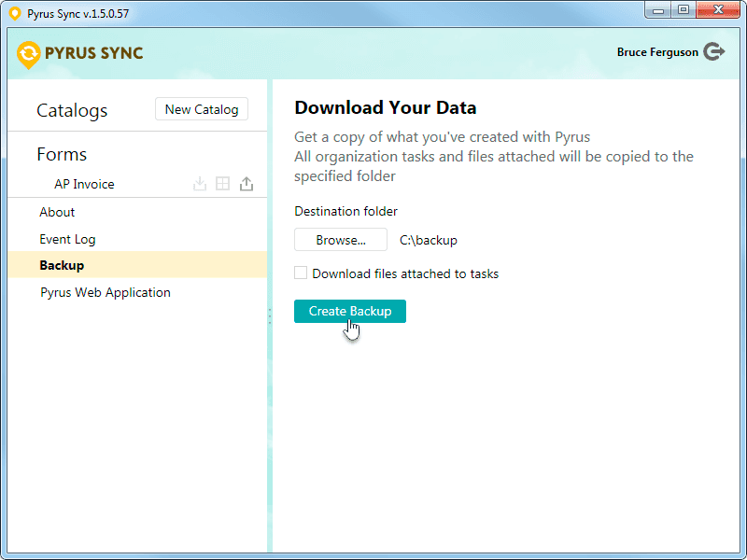Click the panel splitter handle dots

click(270, 316)
